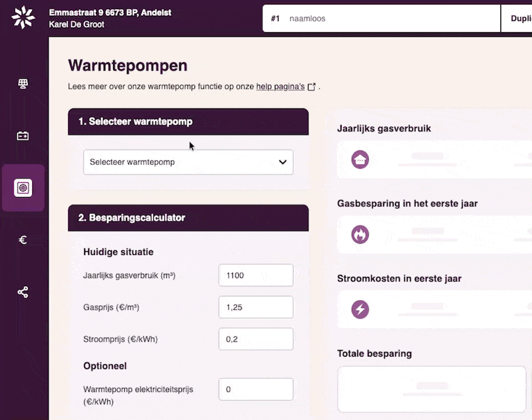Click the chevron arrow in warmtepomp selector
The height and width of the screenshot is (420, 532).
coord(283,162)
